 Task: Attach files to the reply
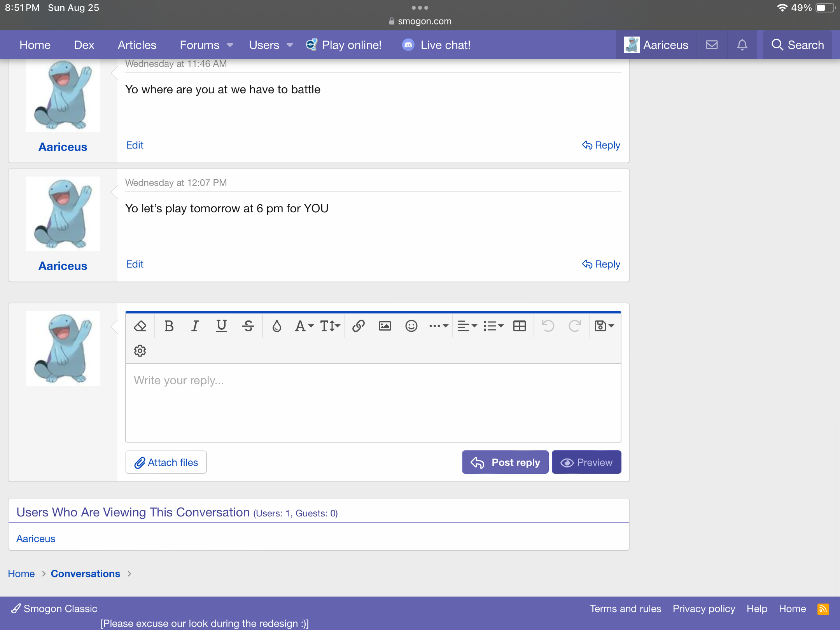click(166, 462)
